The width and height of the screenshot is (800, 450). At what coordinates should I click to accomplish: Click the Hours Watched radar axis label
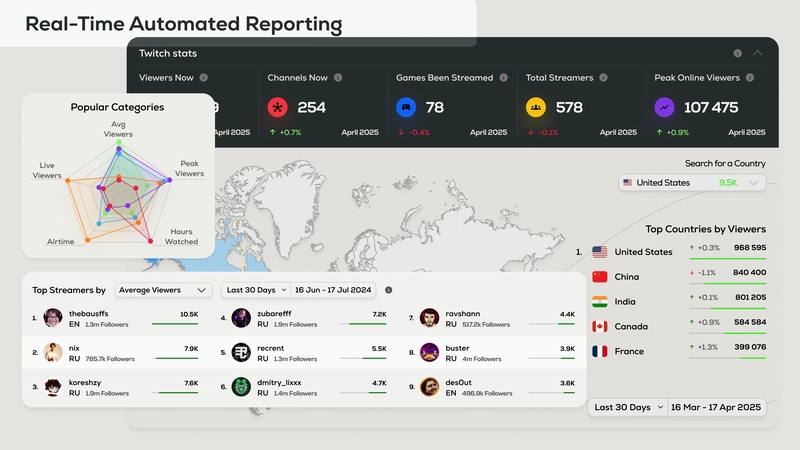[181, 236]
